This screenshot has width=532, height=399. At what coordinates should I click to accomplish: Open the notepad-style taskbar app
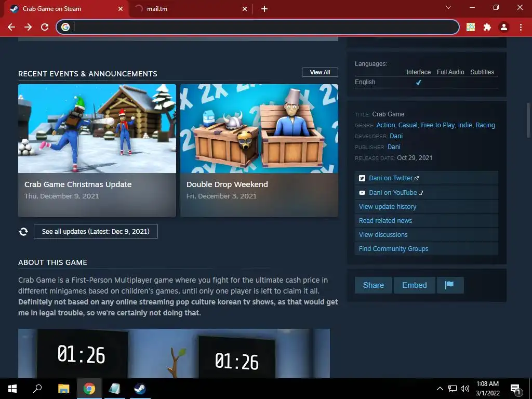point(115,389)
